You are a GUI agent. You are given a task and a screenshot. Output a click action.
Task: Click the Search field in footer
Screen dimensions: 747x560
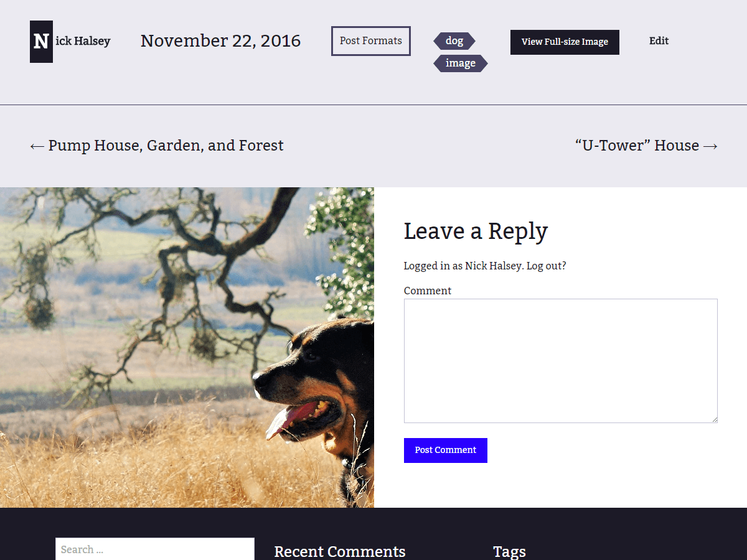tap(155, 549)
